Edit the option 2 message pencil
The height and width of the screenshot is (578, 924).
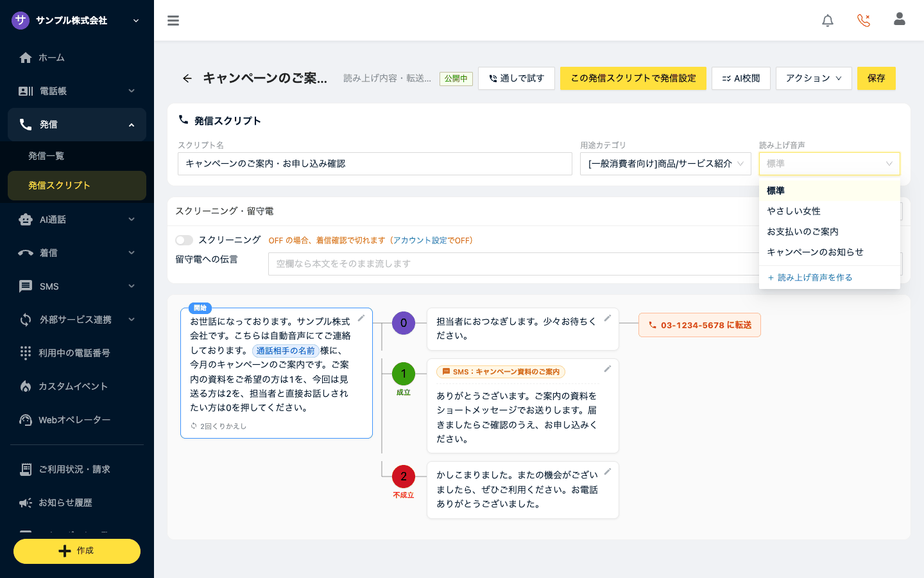[608, 471]
